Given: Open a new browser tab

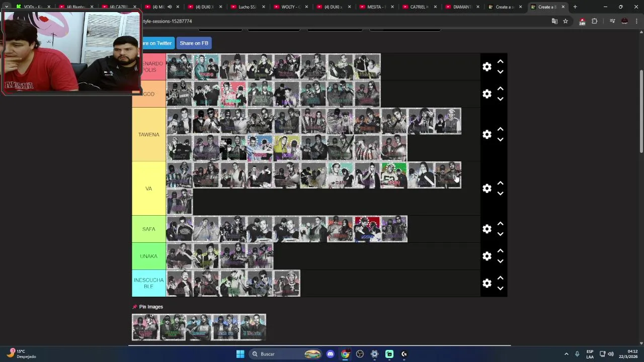Looking at the screenshot, I should [575, 7].
